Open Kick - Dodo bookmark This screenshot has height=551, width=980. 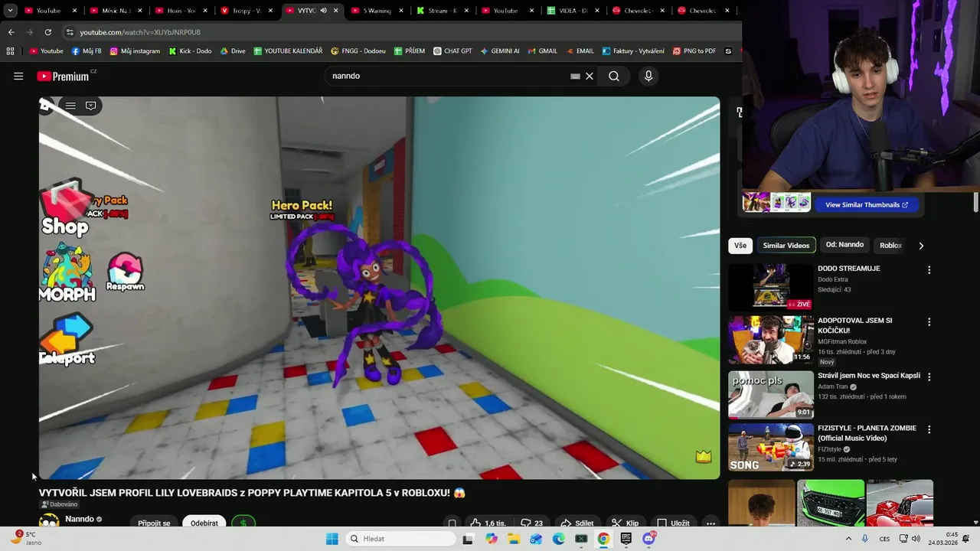[190, 51]
